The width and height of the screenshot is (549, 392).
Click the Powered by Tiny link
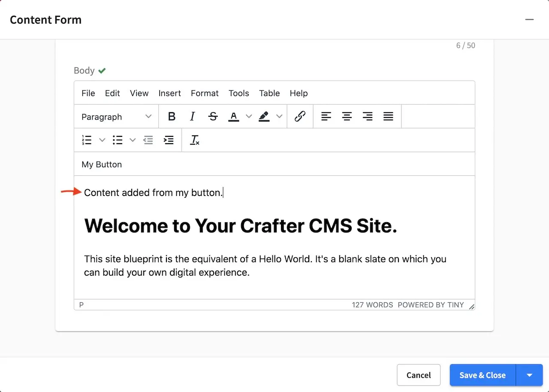(431, 305)
